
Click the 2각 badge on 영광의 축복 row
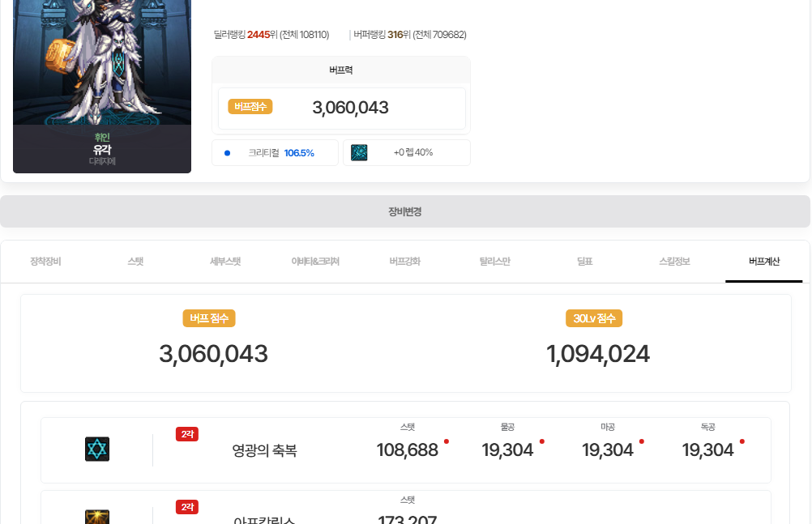click(187, 434)
